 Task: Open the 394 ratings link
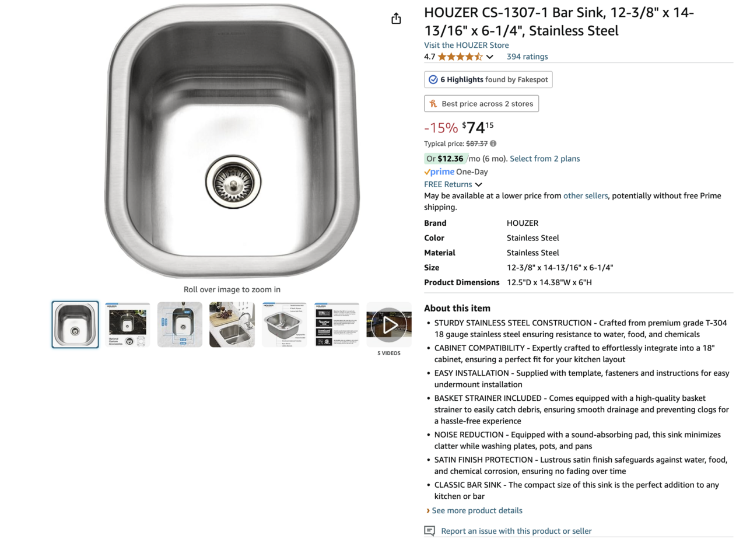click(527, 57)
